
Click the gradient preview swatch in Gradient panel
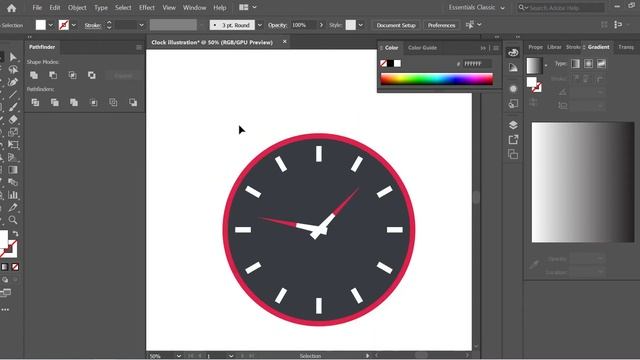(534, 65)
